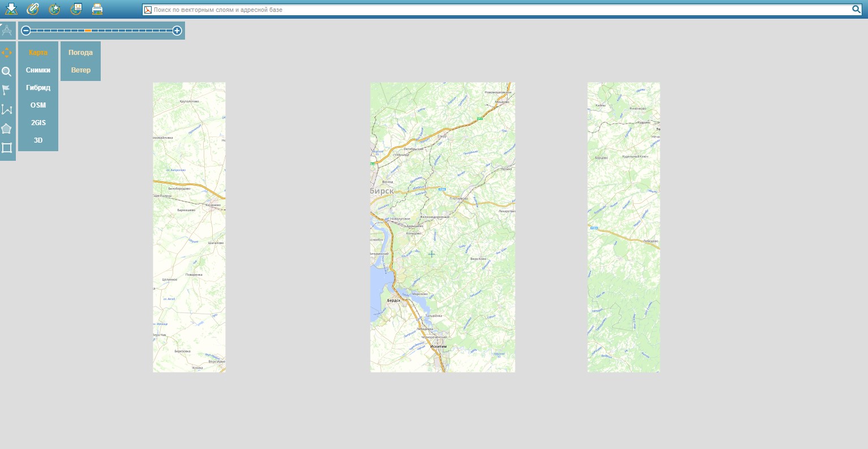Open the paperclip attachment tool

(x=33, y=8)
